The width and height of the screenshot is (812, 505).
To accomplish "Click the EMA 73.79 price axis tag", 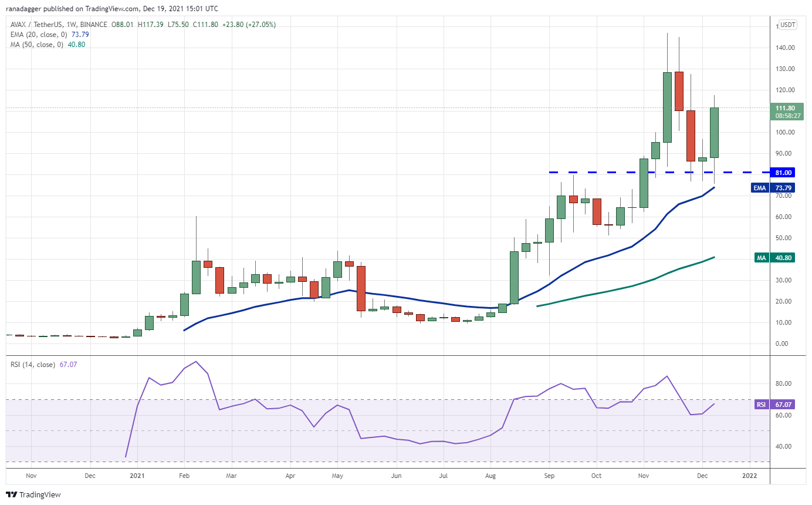I will [x=774, y=188].
